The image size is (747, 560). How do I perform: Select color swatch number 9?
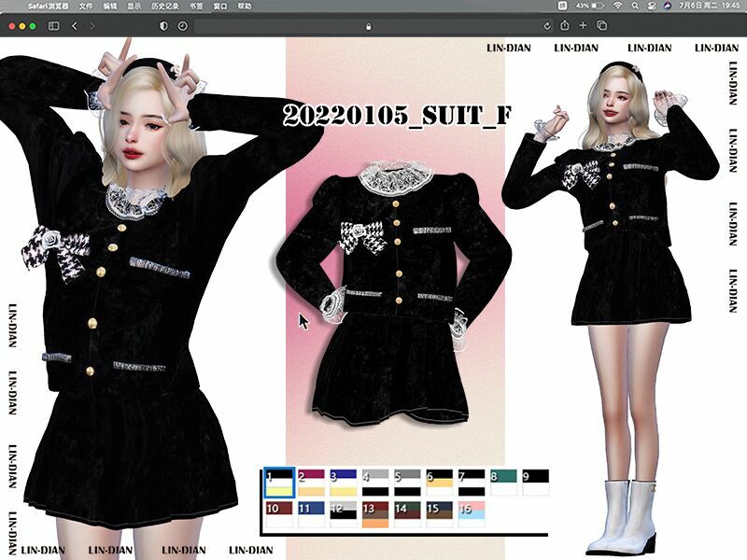tap(535, 483)
